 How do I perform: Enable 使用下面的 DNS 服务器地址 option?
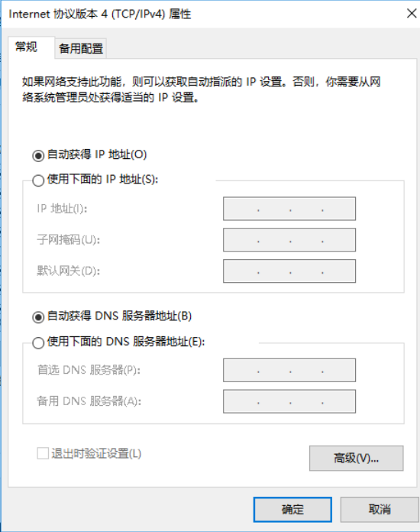click(x=38, y=342)
